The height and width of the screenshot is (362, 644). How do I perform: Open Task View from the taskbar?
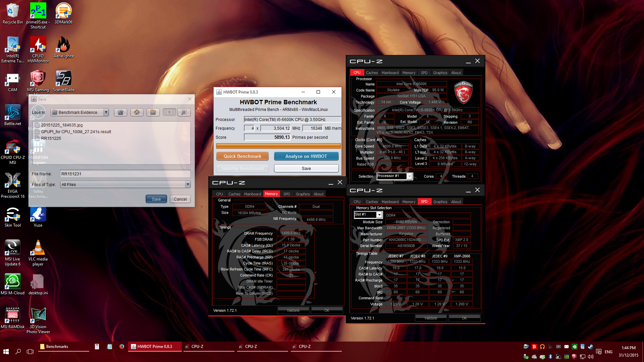coord(30,352)
